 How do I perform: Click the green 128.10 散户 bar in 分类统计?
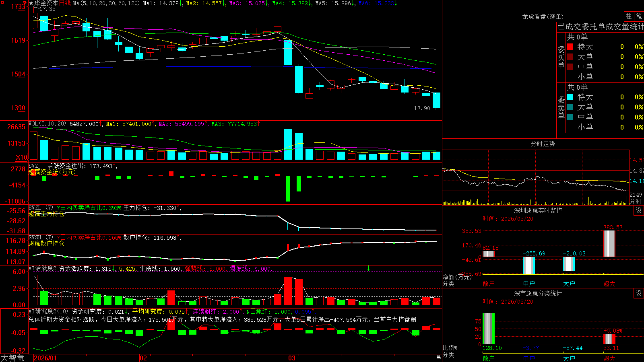click(489, 329)
